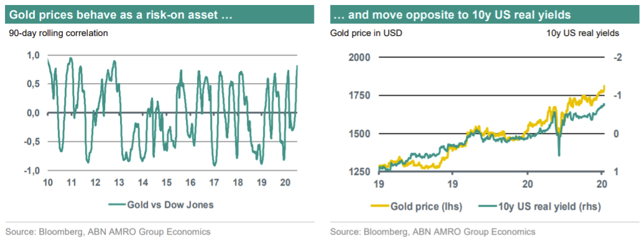644x242 pixels.
Task: Click the 'Gold price in USD' axis title
Action: pos(366,34)
